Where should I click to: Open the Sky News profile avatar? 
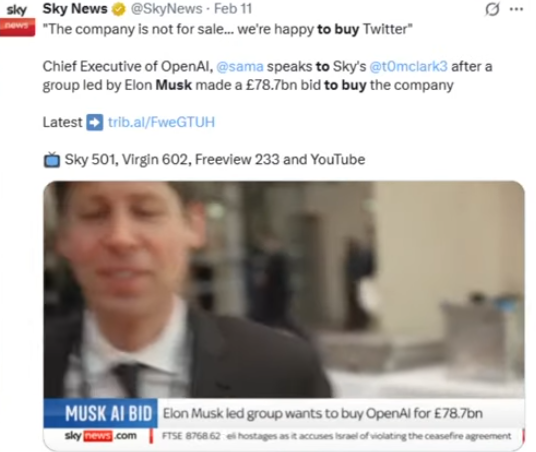(17, 19)
